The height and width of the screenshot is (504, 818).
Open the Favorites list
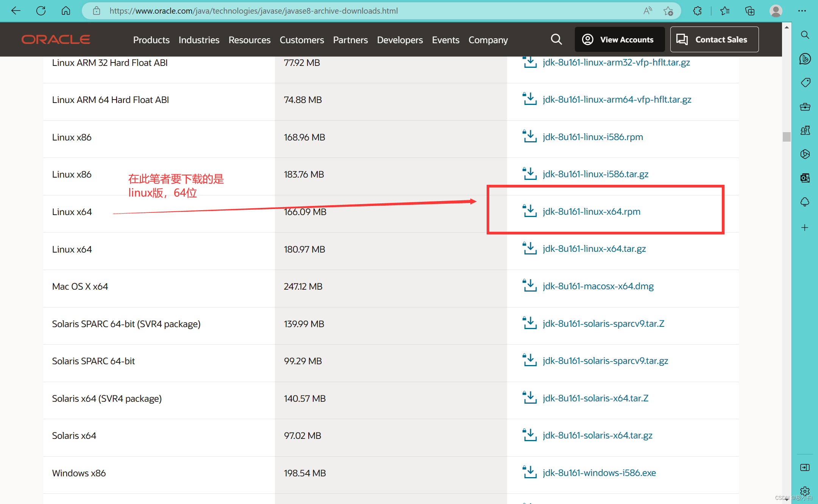(x=725, y=11)
